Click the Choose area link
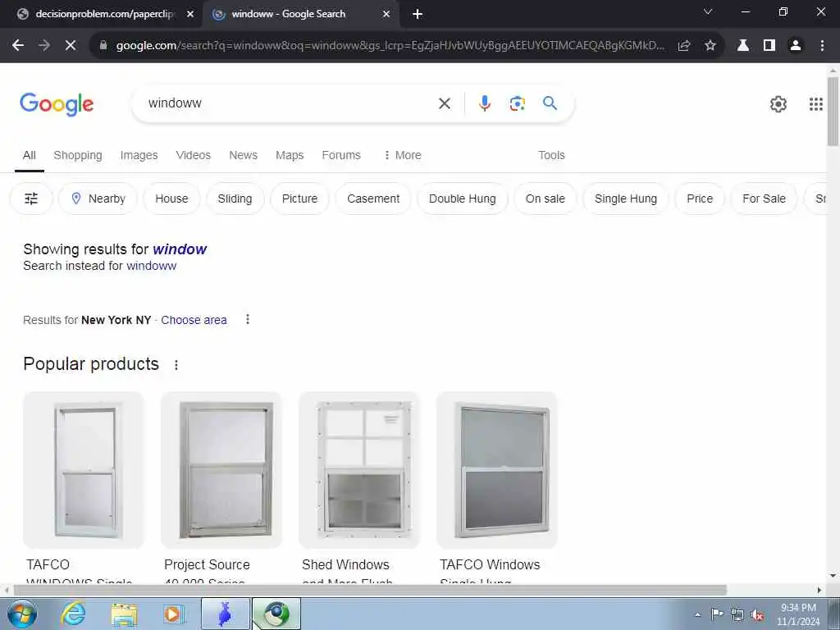Viewport: 840px width, 630px height. click(x=194, y=320)
